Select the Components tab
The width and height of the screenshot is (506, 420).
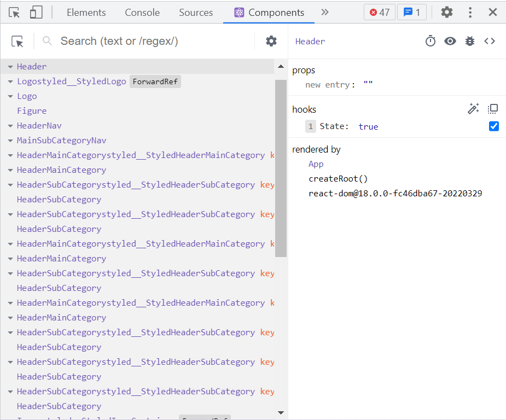click(269, 13)
